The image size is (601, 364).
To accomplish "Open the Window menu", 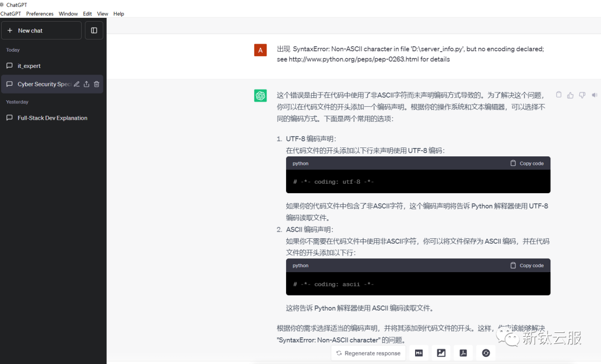I will click(68, 14).
